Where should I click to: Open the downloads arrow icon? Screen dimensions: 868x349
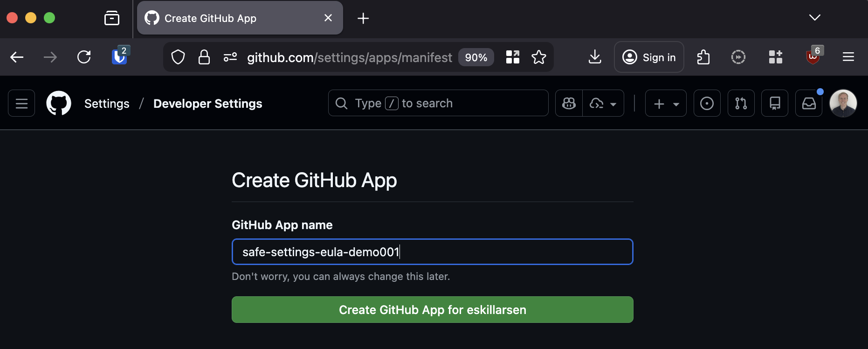(595, 57)
